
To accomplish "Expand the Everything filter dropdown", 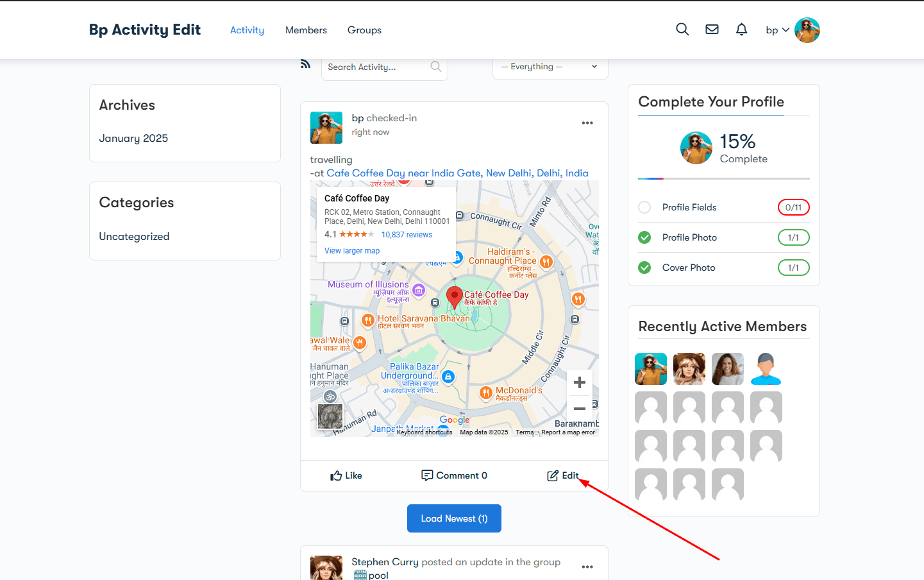I will [x=550, y=67].
